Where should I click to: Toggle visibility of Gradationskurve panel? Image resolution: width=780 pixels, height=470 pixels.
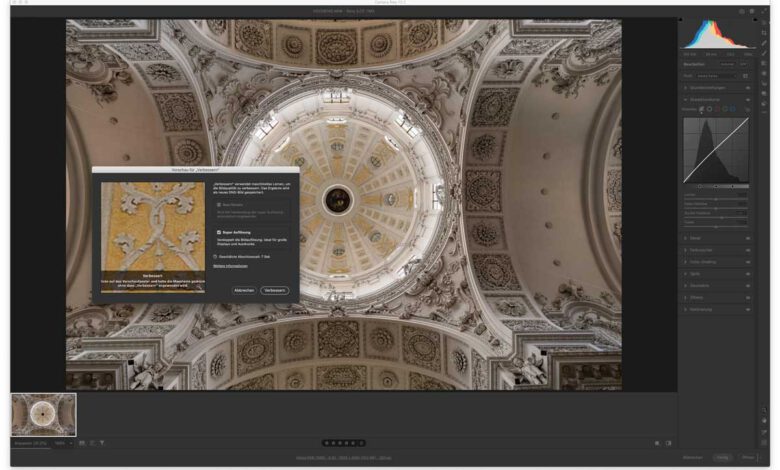748,99
